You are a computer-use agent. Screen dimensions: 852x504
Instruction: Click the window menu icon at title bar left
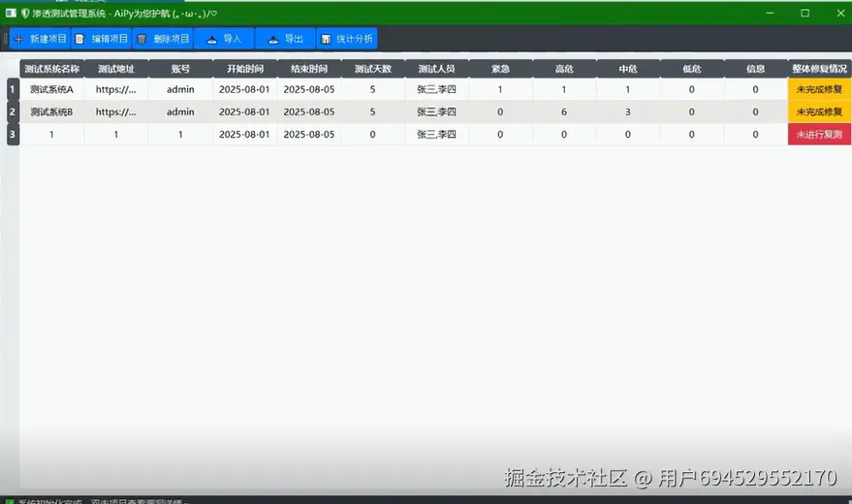pos(11,13)
